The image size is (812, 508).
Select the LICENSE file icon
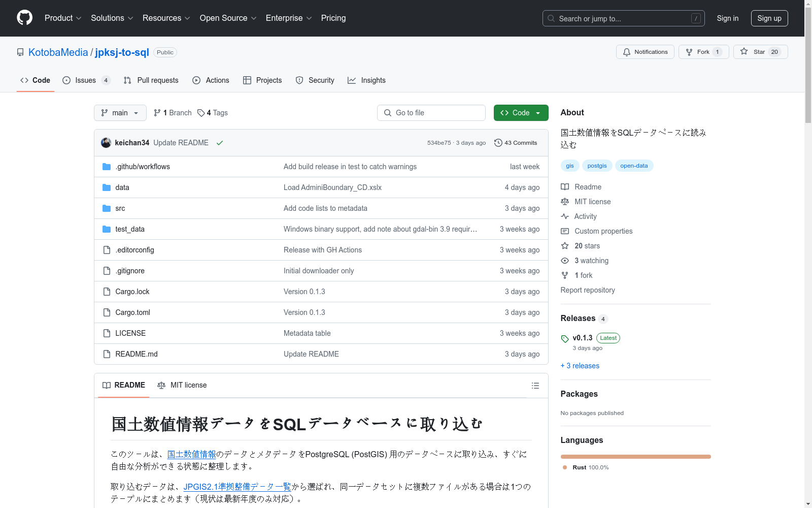(107, 333)
